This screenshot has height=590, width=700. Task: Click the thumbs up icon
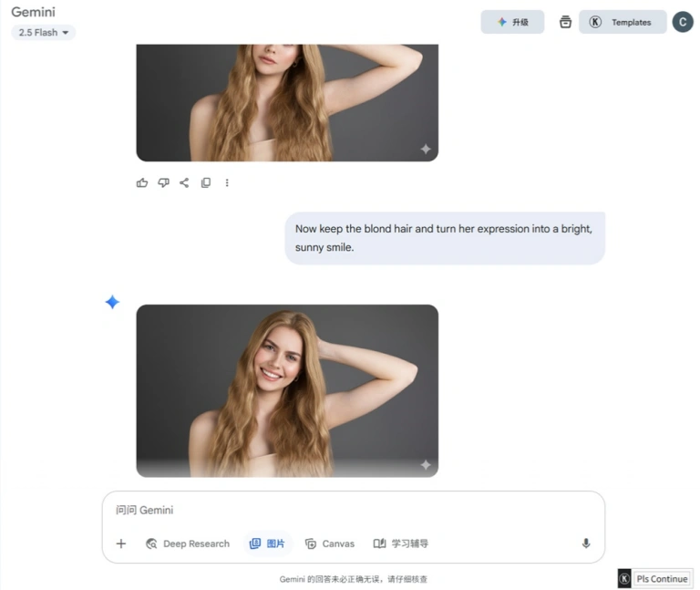[142, 182]
